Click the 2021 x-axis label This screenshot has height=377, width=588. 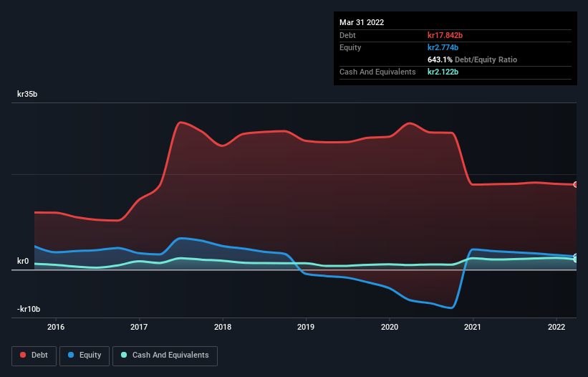pyautogui.click(x=473, y=327)
